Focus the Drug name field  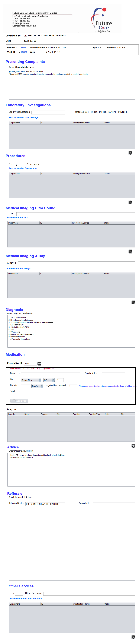50,374
